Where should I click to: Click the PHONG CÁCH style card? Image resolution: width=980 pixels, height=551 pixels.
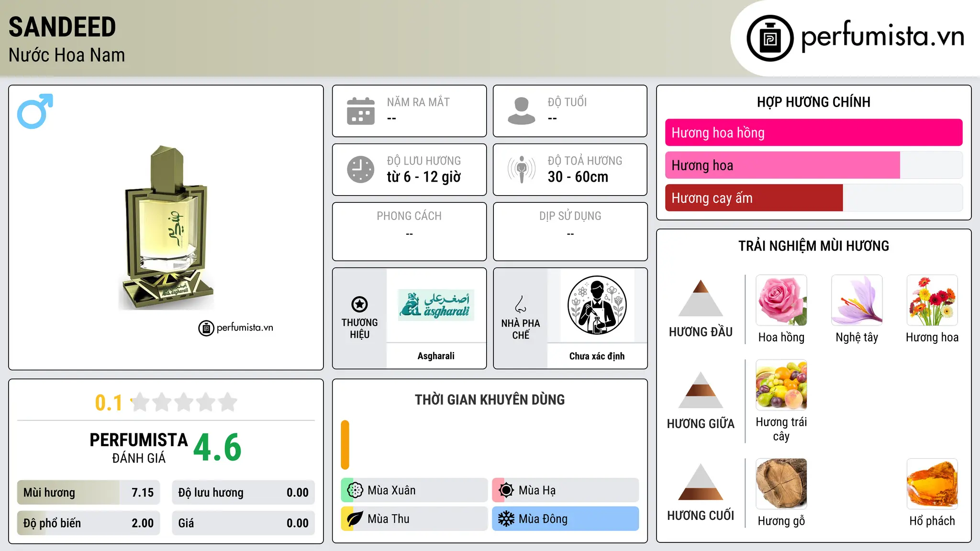click(x=409, y=231)
